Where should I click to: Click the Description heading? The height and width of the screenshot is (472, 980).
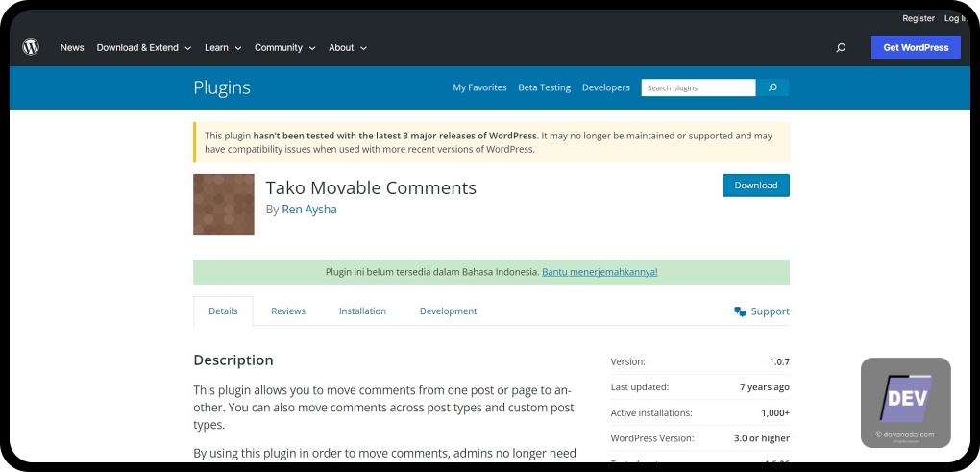(x=233, y=360)
